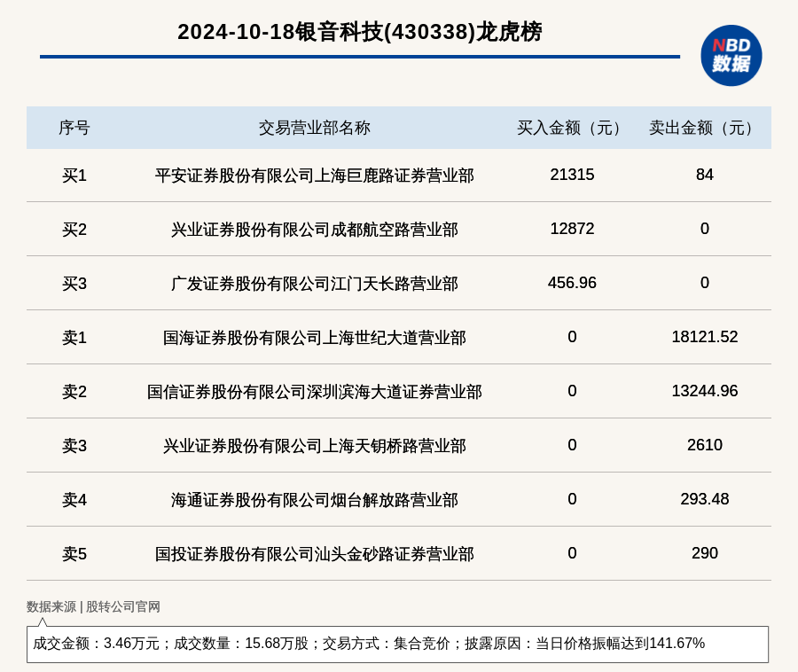
Task: Select the 卖4 row label
Action: coord(74,499)
